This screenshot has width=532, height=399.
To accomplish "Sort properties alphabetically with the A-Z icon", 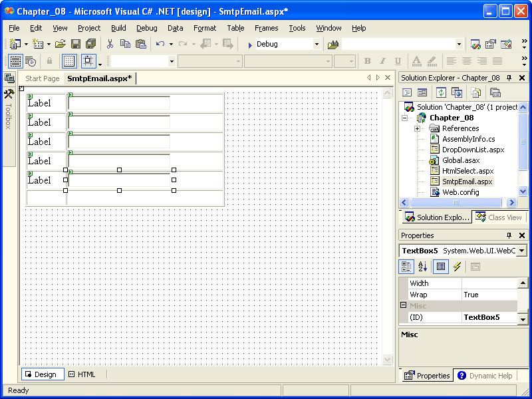I will click(423, 267).
